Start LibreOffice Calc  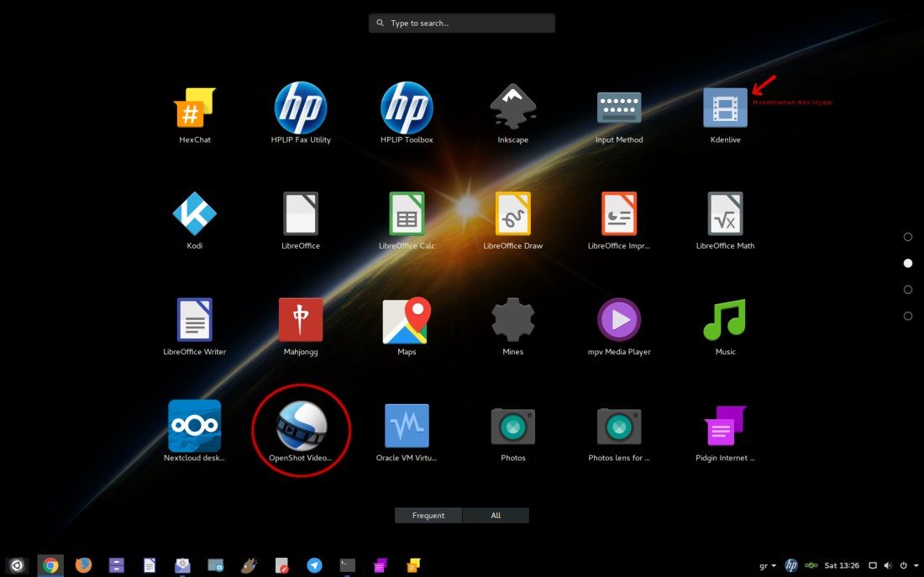[407, 214]
